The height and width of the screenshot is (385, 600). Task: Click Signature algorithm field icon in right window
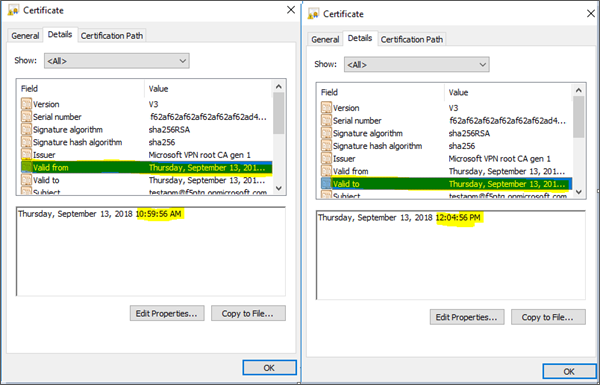click(326, 133)
